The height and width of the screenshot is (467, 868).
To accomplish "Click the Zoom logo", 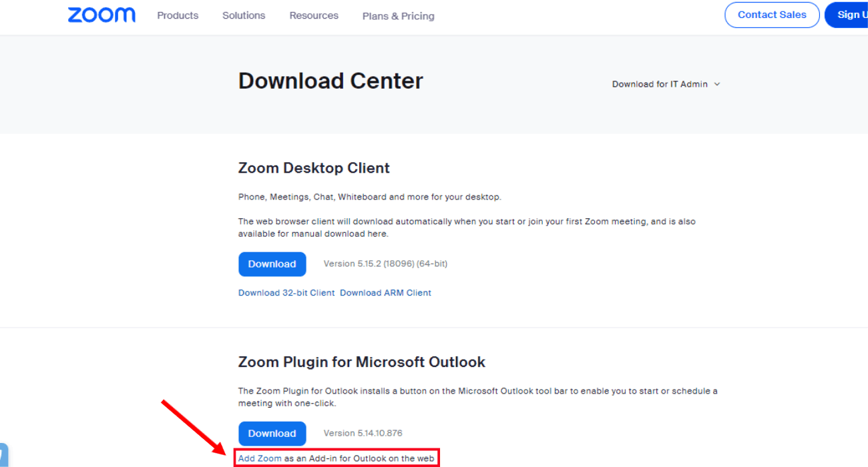I will tap(101, 15).
